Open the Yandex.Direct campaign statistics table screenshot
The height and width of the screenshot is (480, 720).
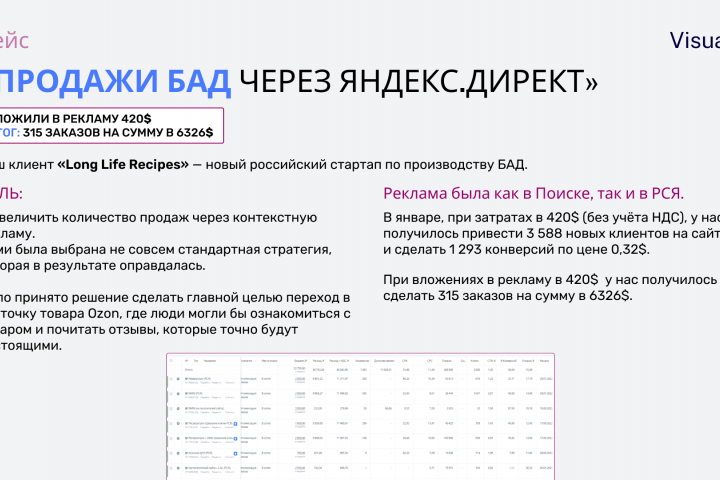pos(360,417)
